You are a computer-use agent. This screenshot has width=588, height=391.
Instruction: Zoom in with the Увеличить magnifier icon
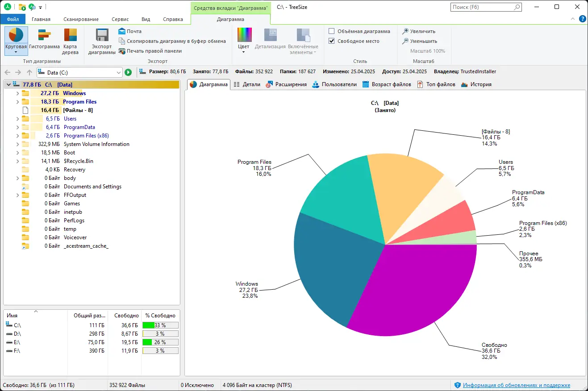[x=405, y=31]
